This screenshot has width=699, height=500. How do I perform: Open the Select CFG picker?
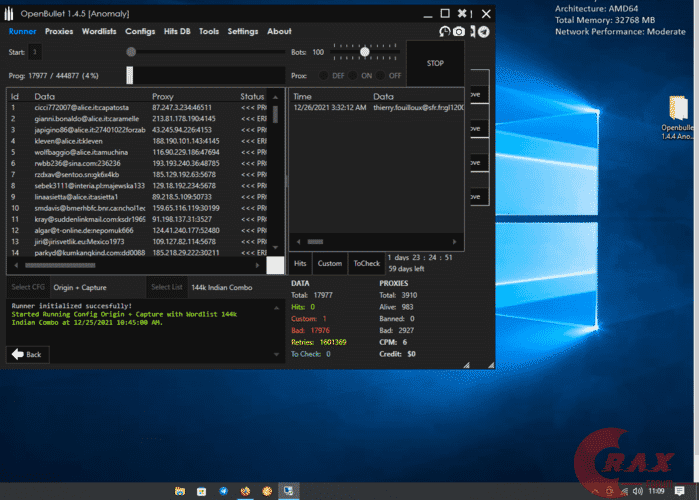(27, 287)
